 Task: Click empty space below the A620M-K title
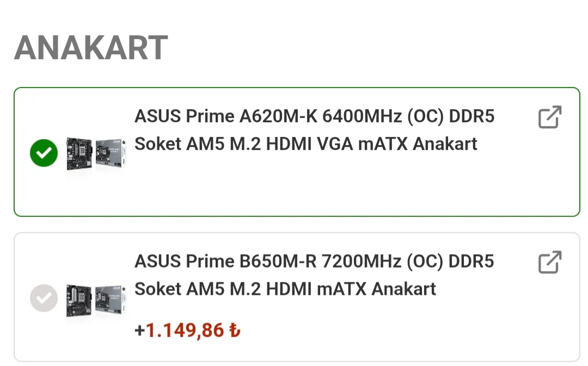pyautogui.click(x=327, y=185)
